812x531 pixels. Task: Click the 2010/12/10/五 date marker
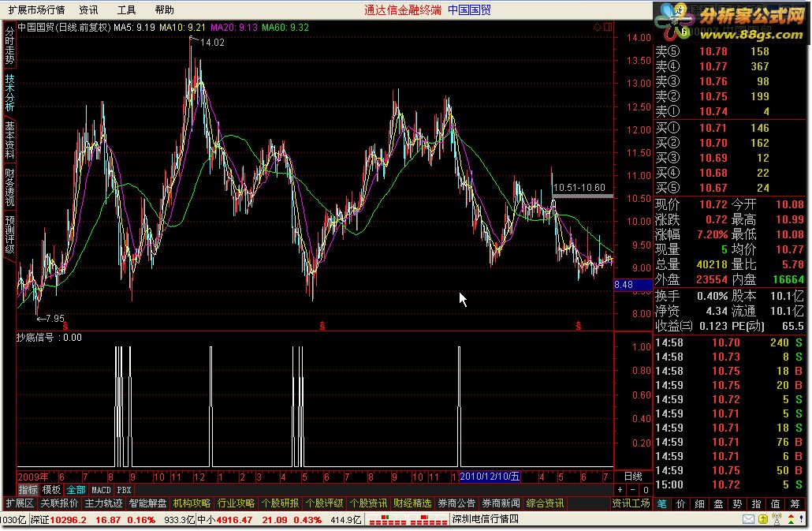pyautogui.click(x=490, y=477)
